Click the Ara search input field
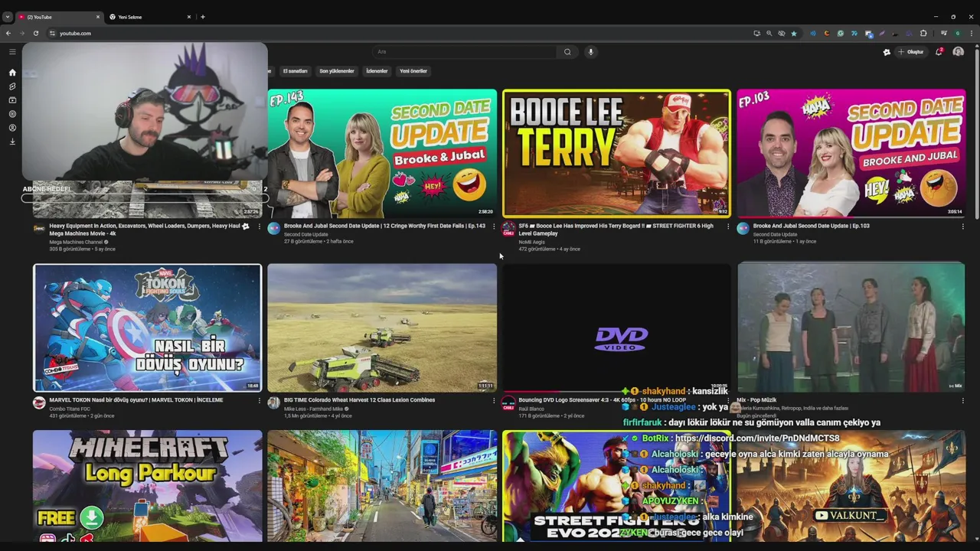 [465, 52]
